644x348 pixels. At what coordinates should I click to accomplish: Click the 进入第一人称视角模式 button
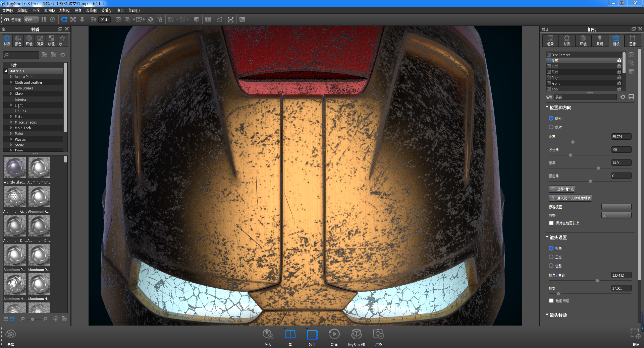(570, 198)
